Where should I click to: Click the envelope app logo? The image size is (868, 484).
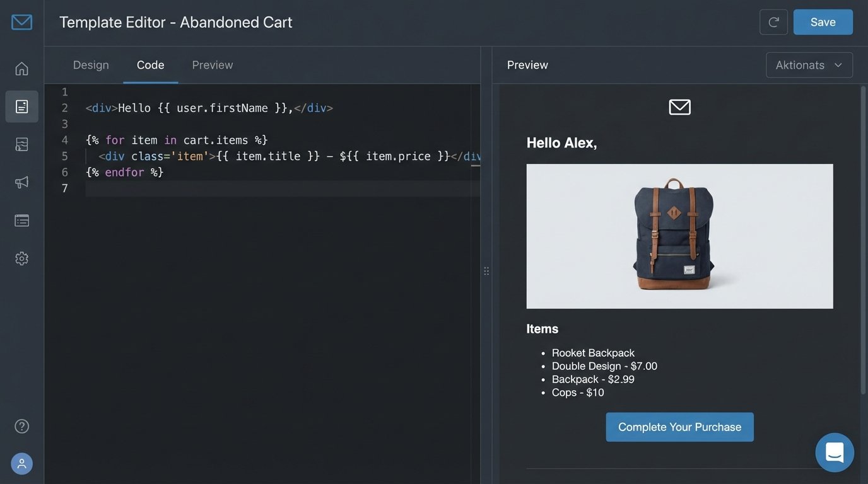pos(21,21)
